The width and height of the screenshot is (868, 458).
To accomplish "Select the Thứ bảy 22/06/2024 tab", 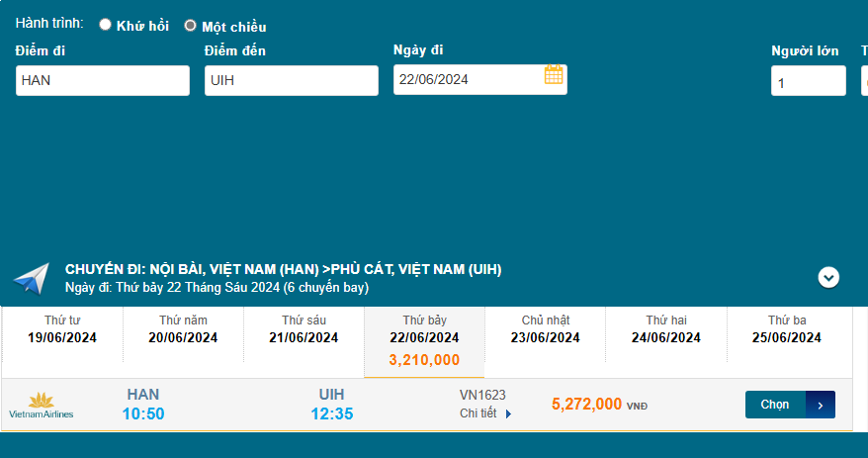I will pyautogui.click(x=424, y=339).
